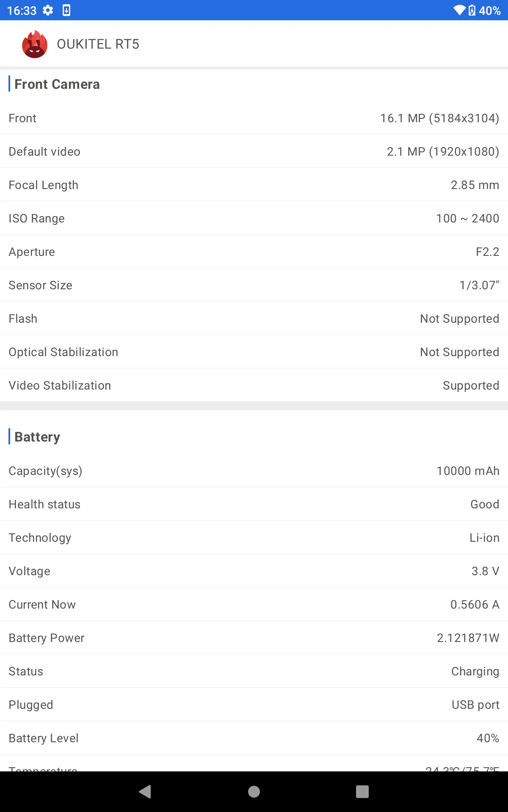Tap the Capacity(sys) 10000 mAh row
508x812 pixels.
254,471
